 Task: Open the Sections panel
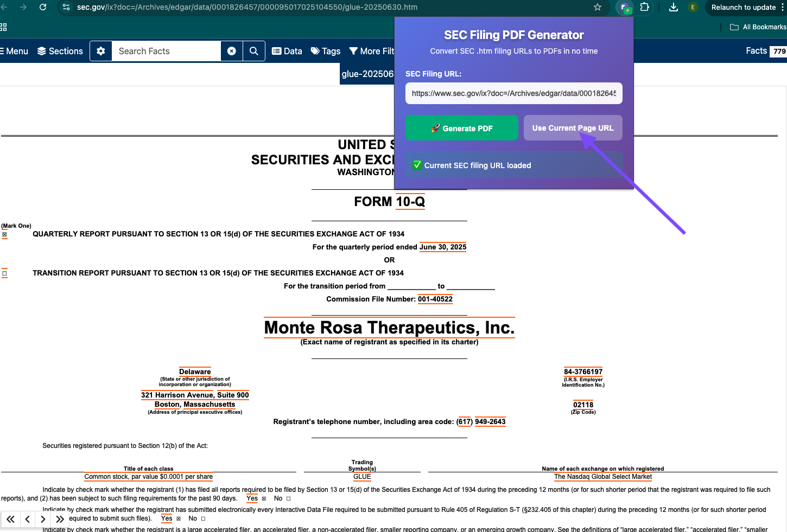pos(60,51)
